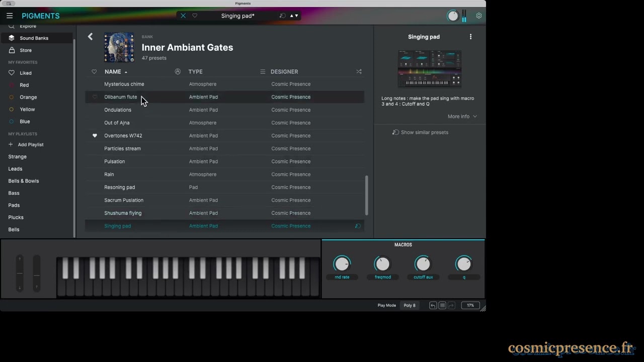Go back with the left chevron arrow
This screenshot has width=644, height=362.
click(x=90, y=36)
